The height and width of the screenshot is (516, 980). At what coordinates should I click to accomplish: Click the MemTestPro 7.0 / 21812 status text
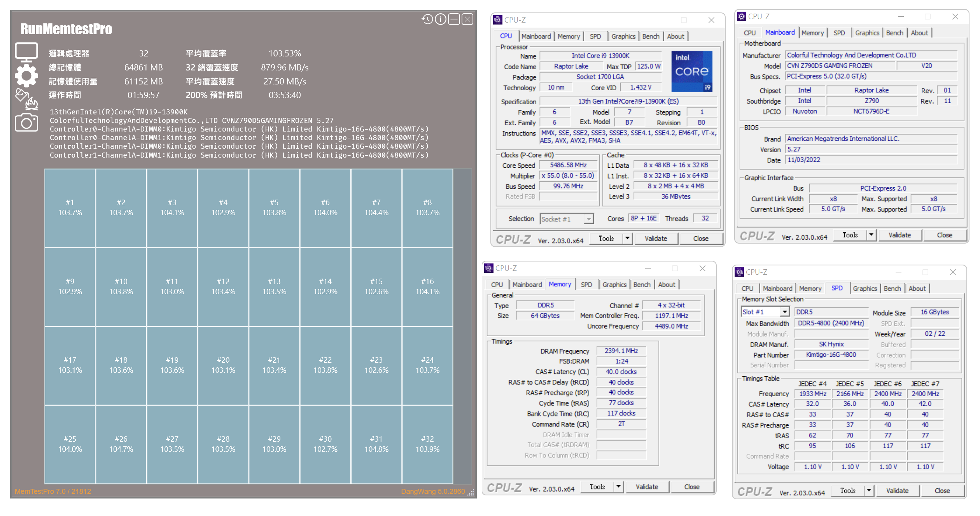[53, 491]
